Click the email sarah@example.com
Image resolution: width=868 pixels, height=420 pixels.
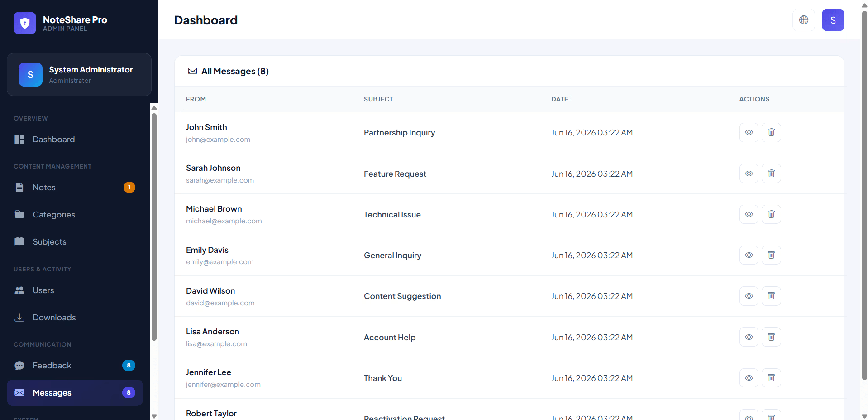point(220,180)
